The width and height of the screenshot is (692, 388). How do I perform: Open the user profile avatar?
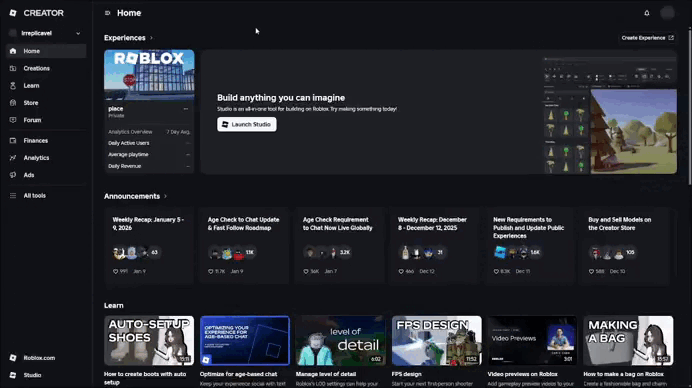(667, 13)
